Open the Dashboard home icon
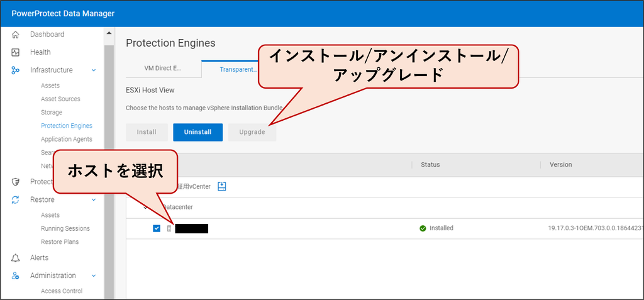The image size is (644, 300). [15, 35]
